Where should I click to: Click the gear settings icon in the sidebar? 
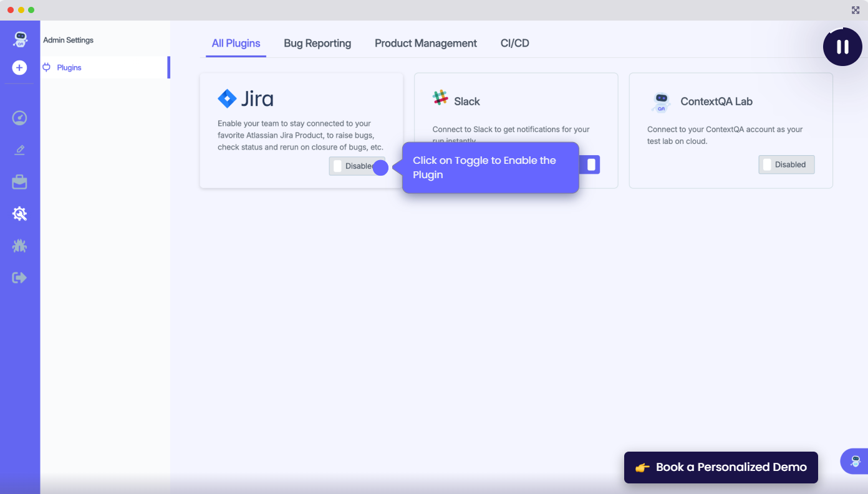pyautogui.click(x=20, y=214)
